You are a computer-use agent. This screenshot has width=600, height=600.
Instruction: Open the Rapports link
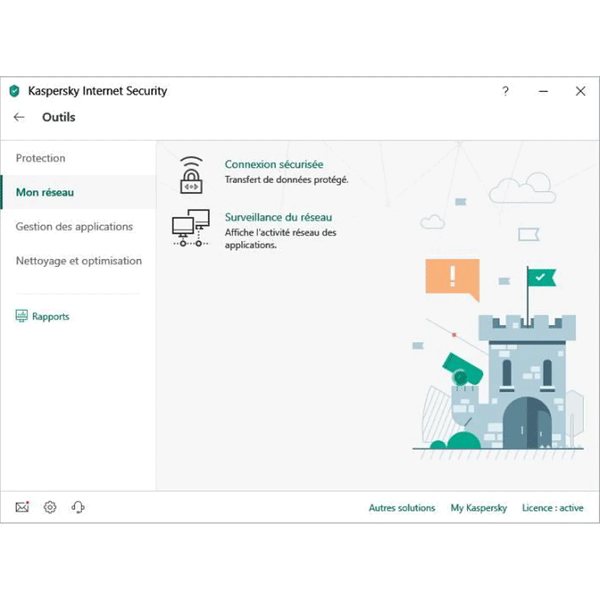51,316
